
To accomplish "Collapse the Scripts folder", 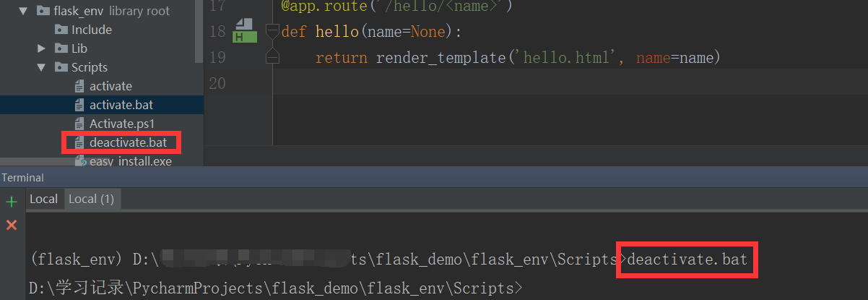I will click(41, 67).
